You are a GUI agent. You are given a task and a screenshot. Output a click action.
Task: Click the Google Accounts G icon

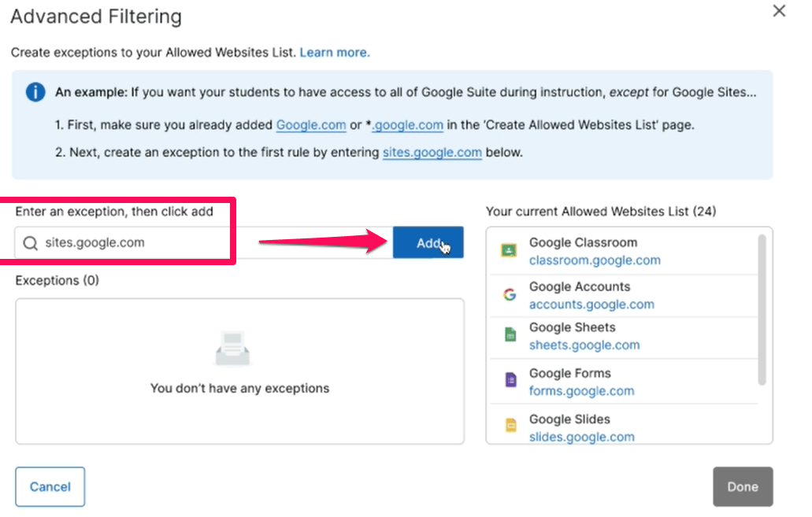[510, 294]
